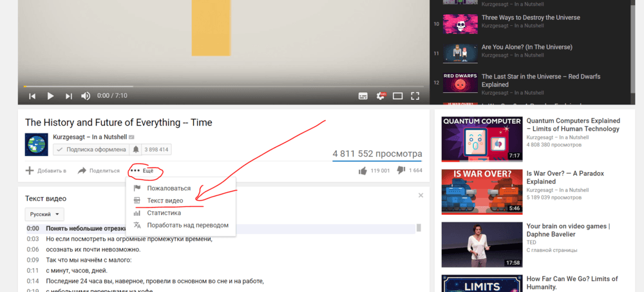Open Kurzgesagt channel avatar
Screen dimensions: 644x292
click(x=36, y=144)
